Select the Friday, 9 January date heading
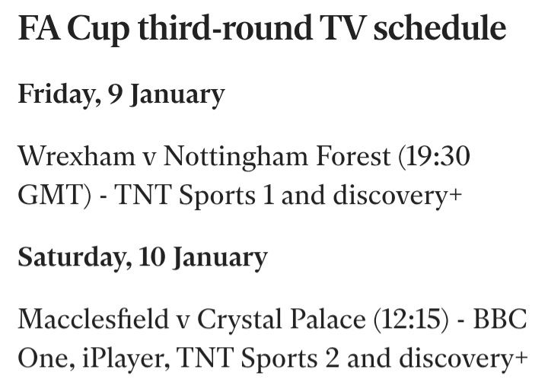Image resolution: width=548 pixels, height=392 pixels. [x=121, y=95]
